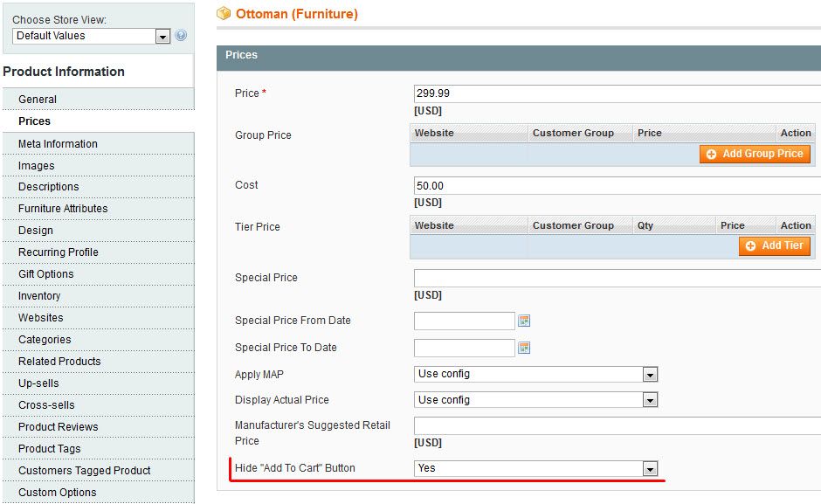
Task: Click the Special Price text field
Action: click(x=616, y=279)
